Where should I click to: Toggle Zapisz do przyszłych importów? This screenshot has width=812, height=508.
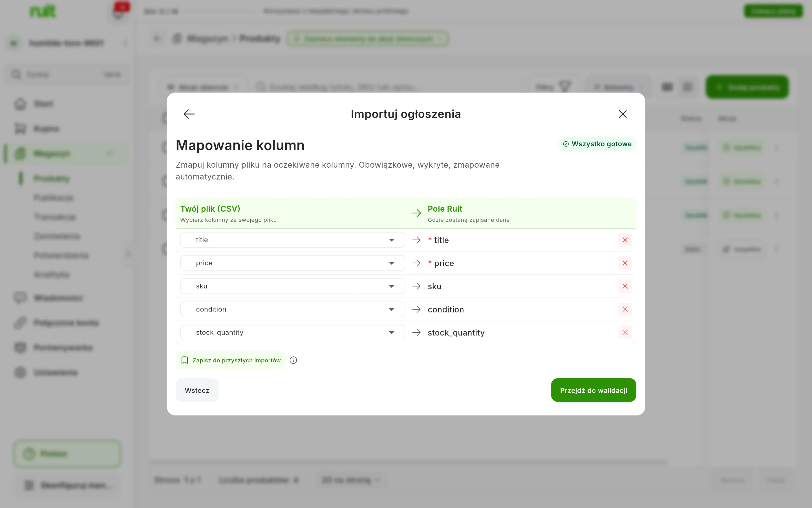pos(231,360)
